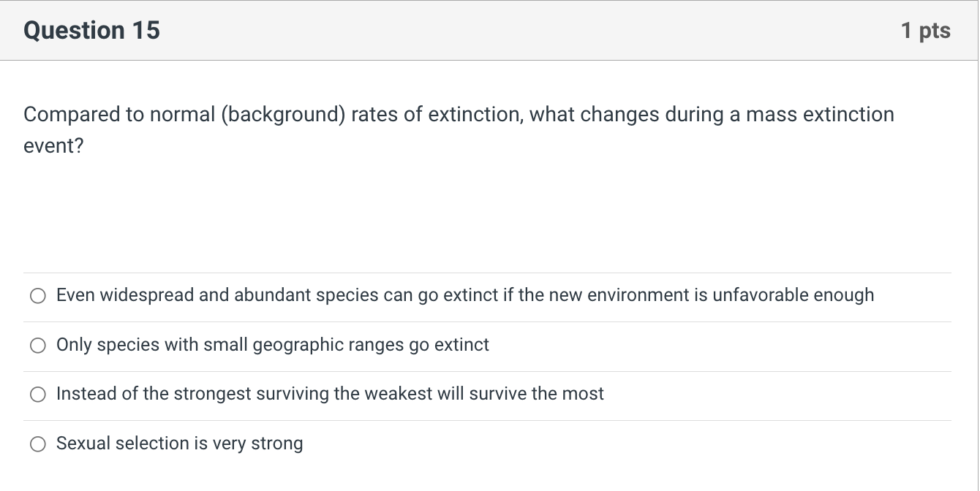Screen dimensions: 980x491
Task: Choose the answer about widespread abundant species going extinct
Action: (464, 295)
